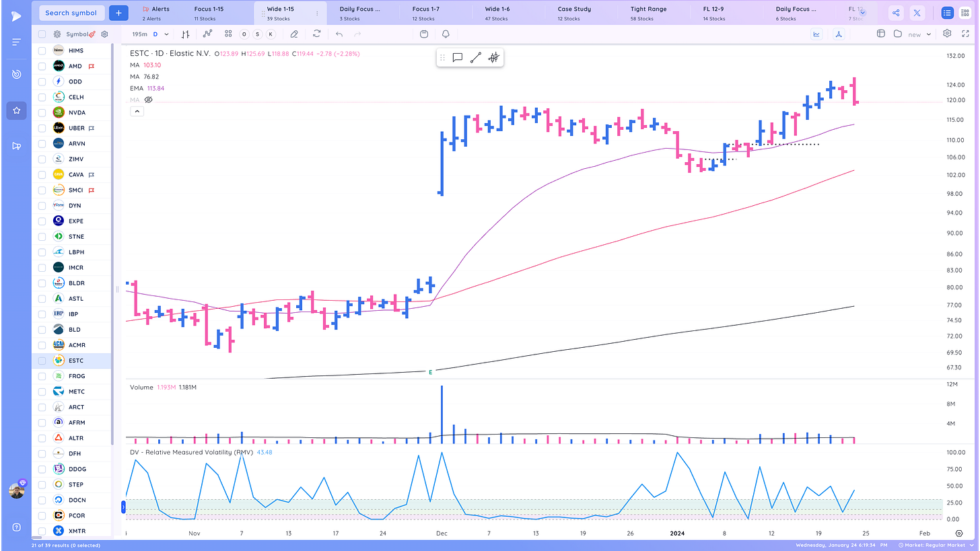Check the HIMS row checkbox
The width and height of the screenshot is (980, 551).
(42, 50)
